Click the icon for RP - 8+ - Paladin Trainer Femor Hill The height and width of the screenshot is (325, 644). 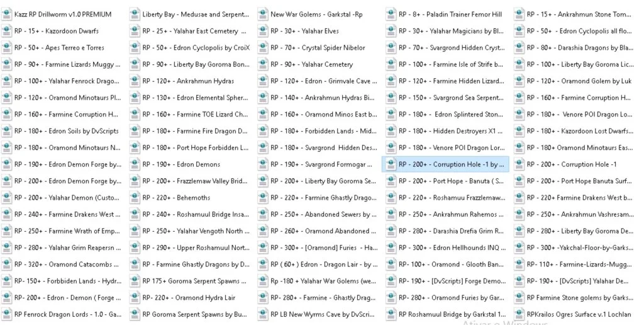click(x=391, y=14)
